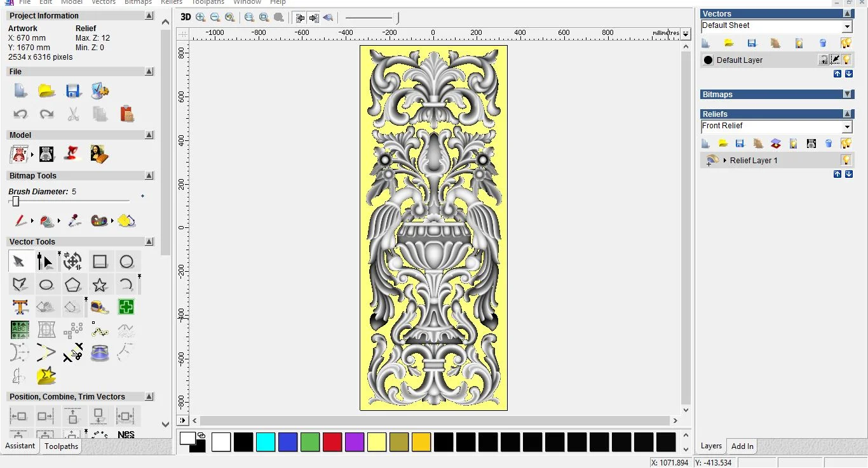Pick the cyan color swatch

tap(266, 442)
